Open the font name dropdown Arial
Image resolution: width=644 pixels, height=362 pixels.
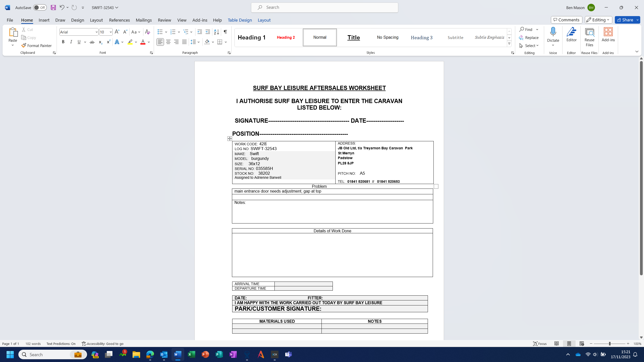point(96,32)
